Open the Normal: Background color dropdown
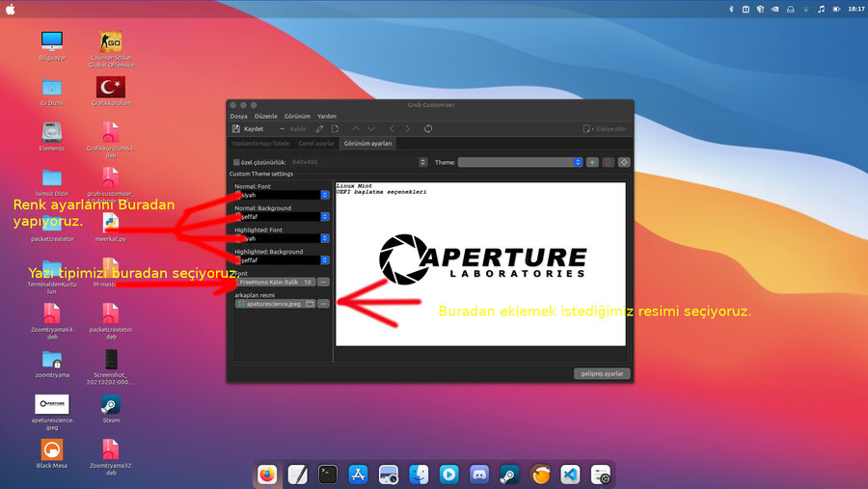The height and width of the screenshot is (489, 868). (x=282, y=217)
